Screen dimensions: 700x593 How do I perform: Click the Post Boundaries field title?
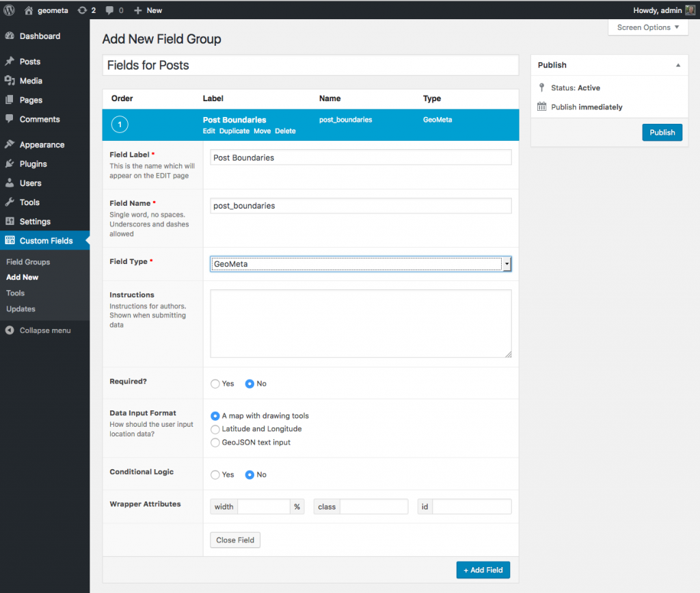234,120
